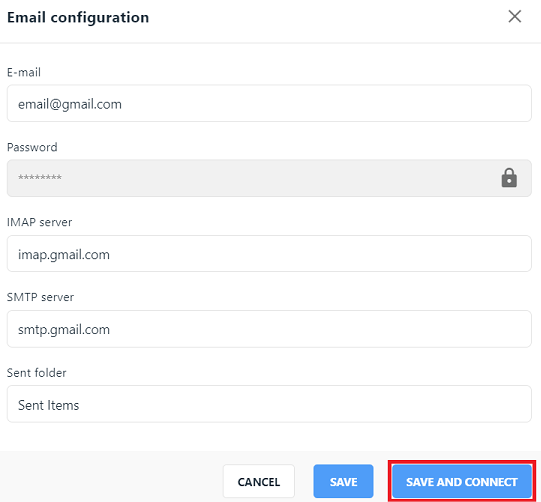The image size is (541, 502).
Task: Click the Password field label
Action: [x=32, y=147]
